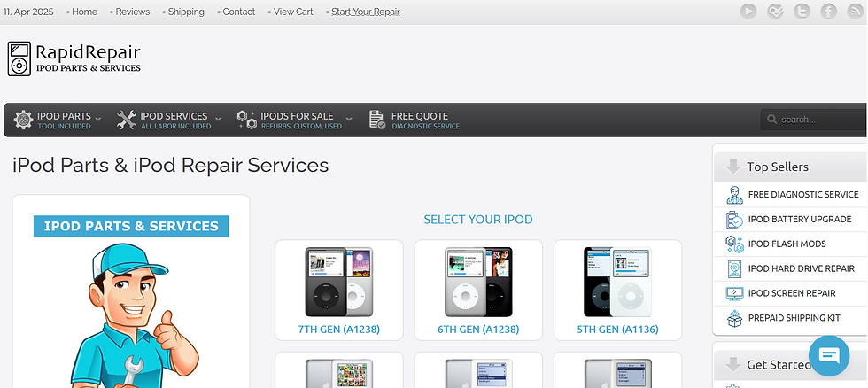Expand the iPod Parts menu chevron
This screenshot has width=868, height=388.
98,119
